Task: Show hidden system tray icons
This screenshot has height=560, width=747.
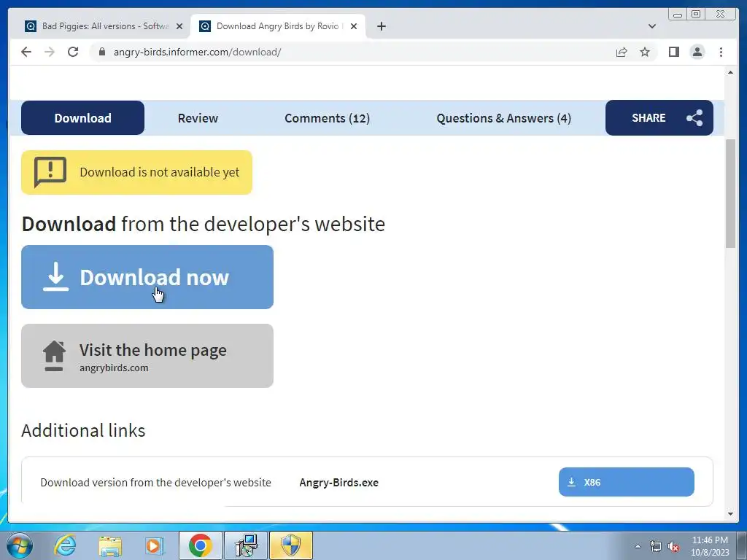Action: click(638, 546)
